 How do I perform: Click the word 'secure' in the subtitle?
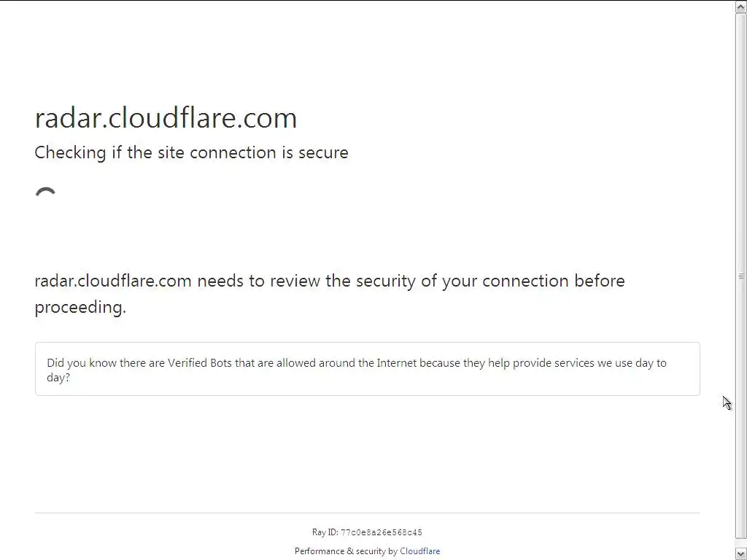[x=323, y=152]
